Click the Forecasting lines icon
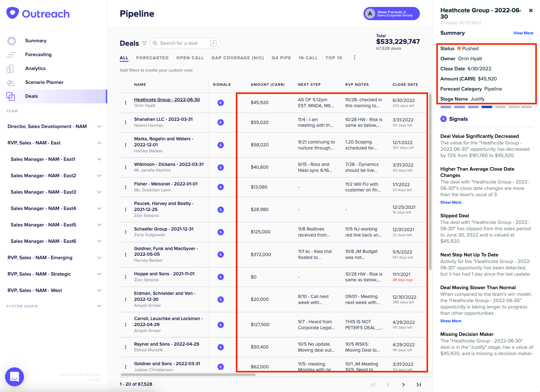540x392 pixels. tap(11, 55)
